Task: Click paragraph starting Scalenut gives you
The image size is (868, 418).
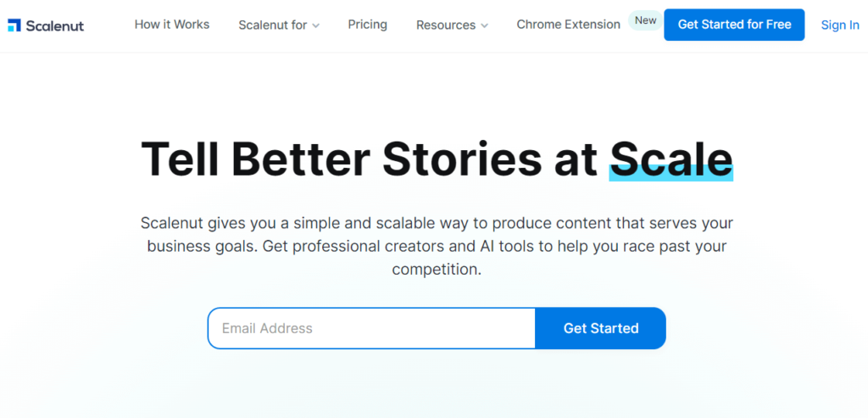Action: tap(437, 247)
